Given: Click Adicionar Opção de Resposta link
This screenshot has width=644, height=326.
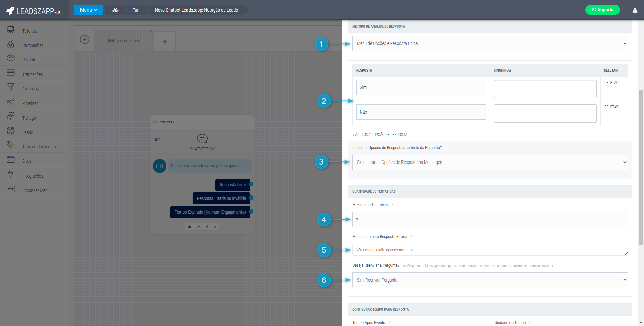Looking at the screenshot, I should (x=380, y=135).
